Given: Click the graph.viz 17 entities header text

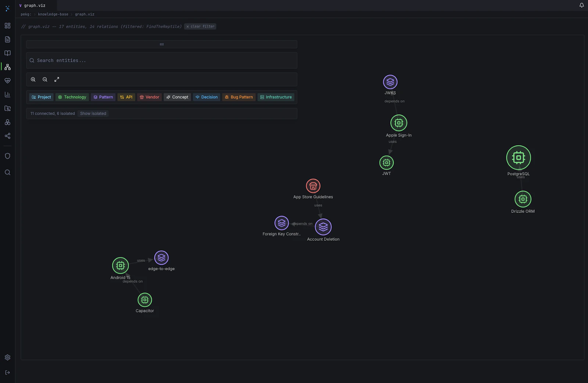Looking at the screenshot, I should tap(101, 26).
